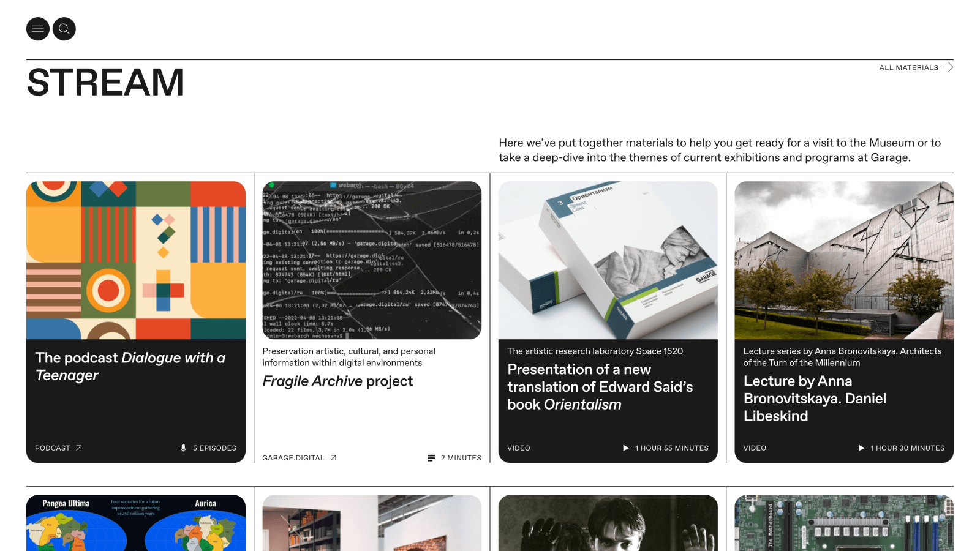Click the 1 Hour 30 Minutes label

908,448
